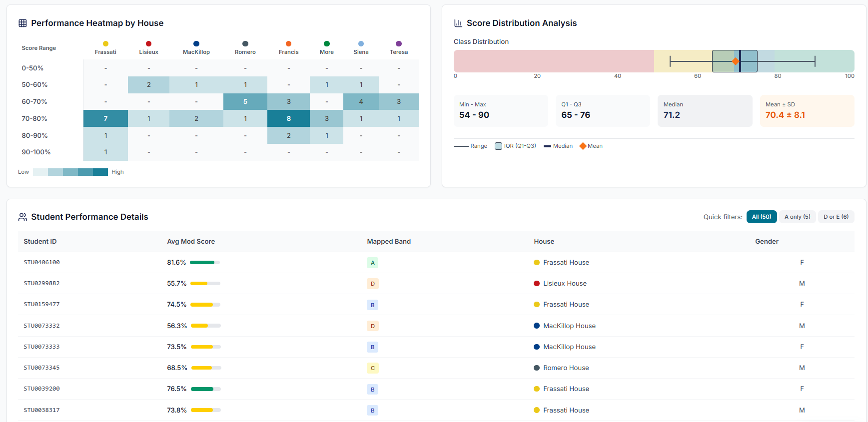Click the Avg Mod Score column header
868x422 pixels.
191,241
